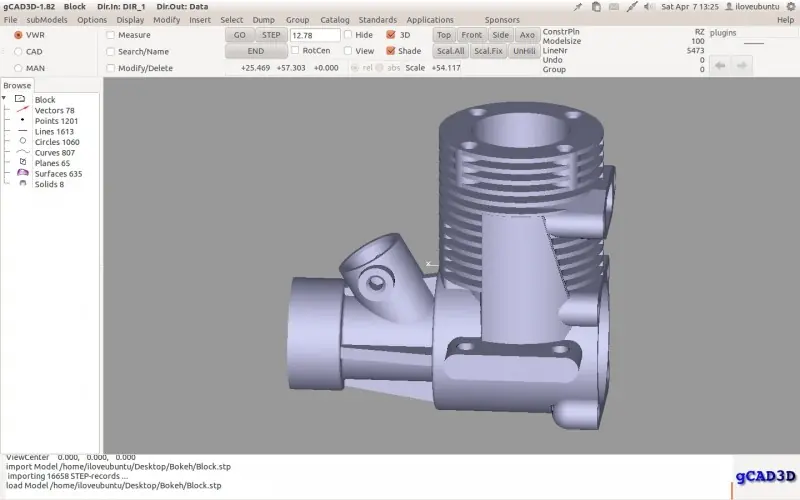Collapse the Block tree node arrow
Screen dimensions: 800x500
(x=4, y=98)
